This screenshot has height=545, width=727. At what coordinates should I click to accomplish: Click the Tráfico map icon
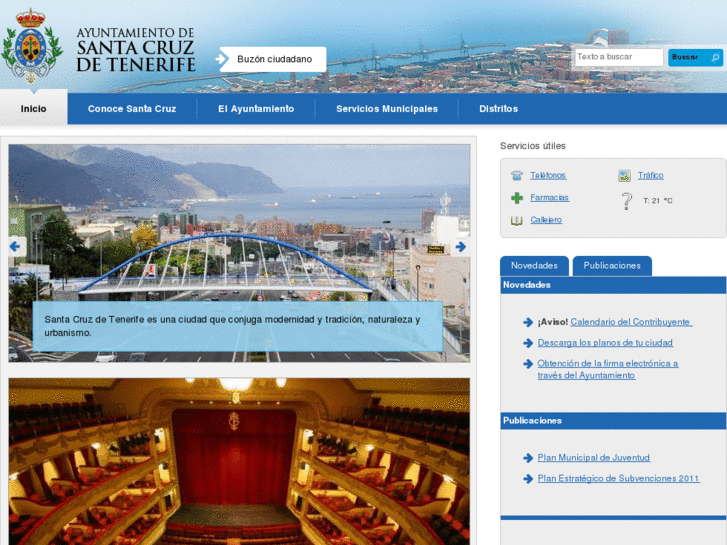[x=625, y=175]
